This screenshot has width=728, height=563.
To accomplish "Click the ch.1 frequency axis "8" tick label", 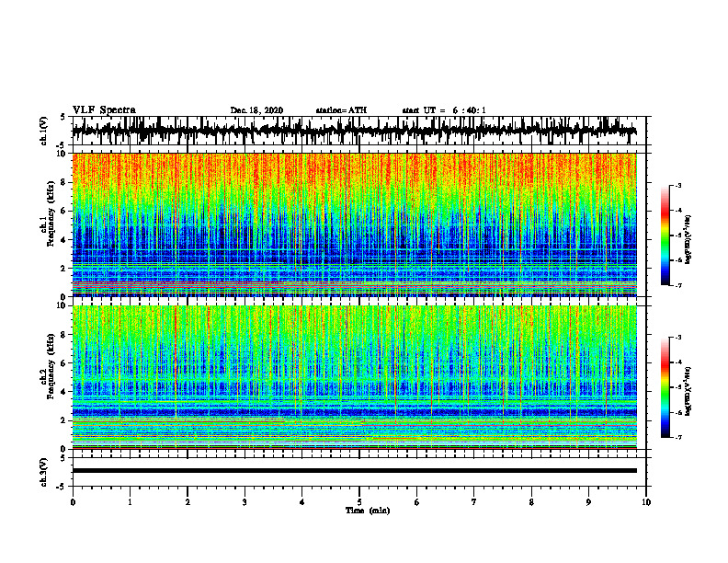I will pos(64,182).
